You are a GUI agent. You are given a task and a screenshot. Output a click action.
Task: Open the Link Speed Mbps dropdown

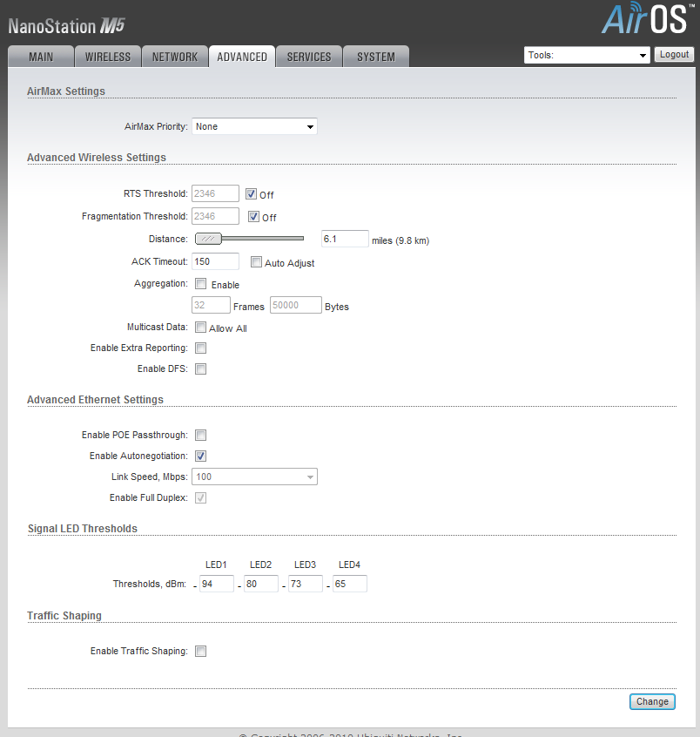pyautogui.click(x=254, y=477)
